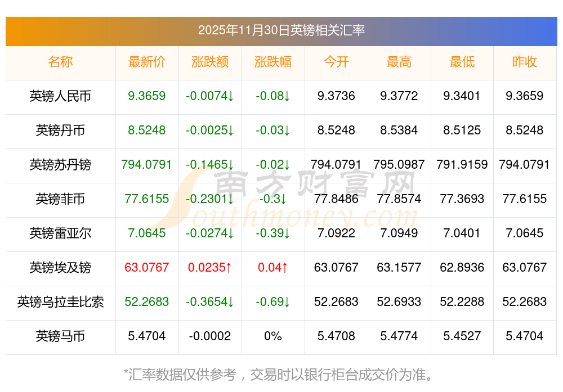This screenshot has height=392, width=563.
Task: Click the 涨跌额 column header
Action: (209, 62)
